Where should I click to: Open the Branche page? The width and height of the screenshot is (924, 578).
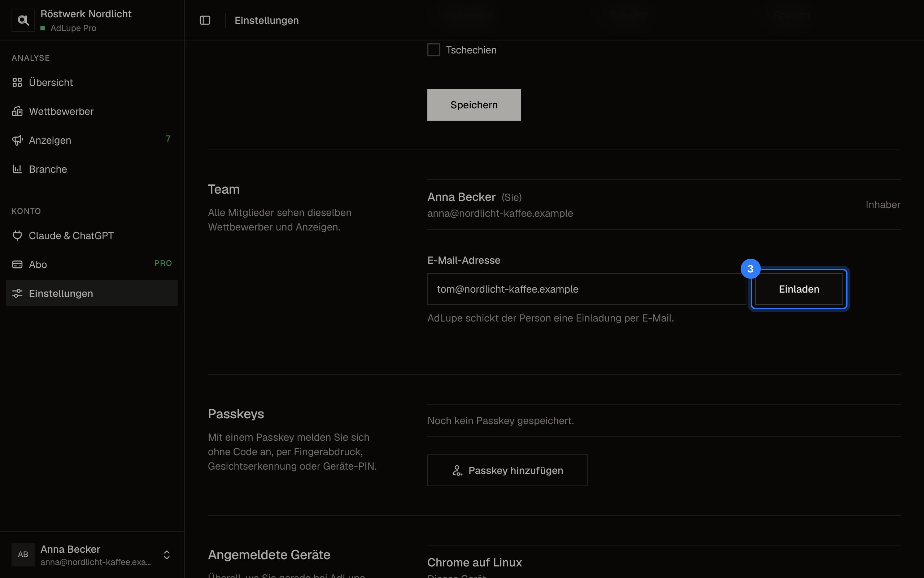(x=92, y=169)
